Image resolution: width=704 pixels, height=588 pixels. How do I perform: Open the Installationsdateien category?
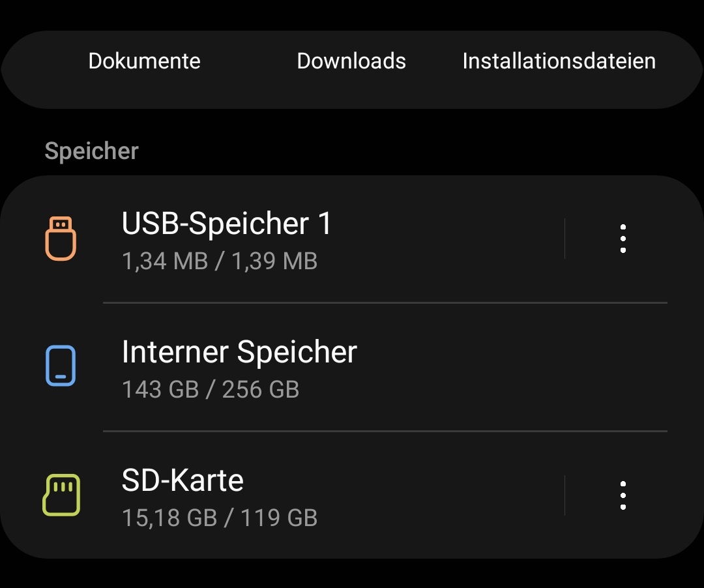pos(559,61)
